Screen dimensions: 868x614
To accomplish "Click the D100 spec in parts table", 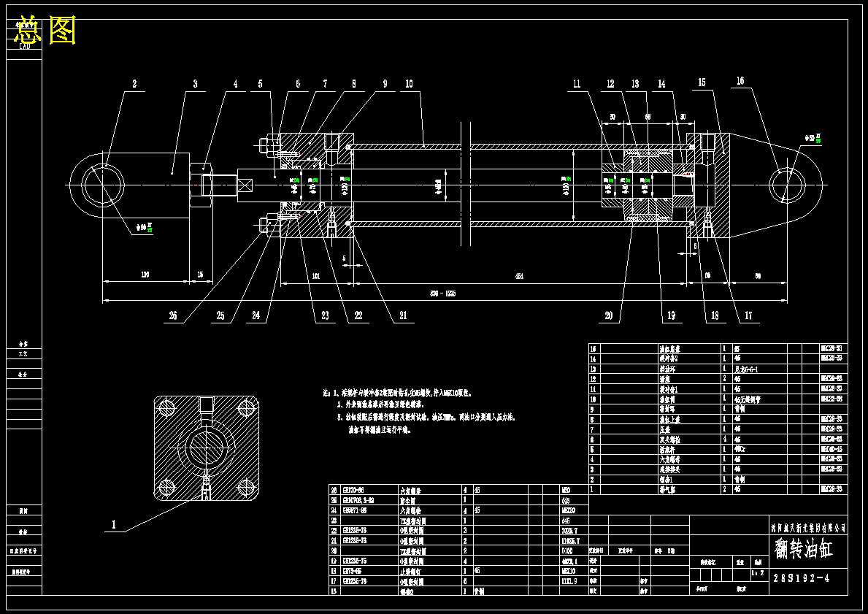I will (569, 551).
